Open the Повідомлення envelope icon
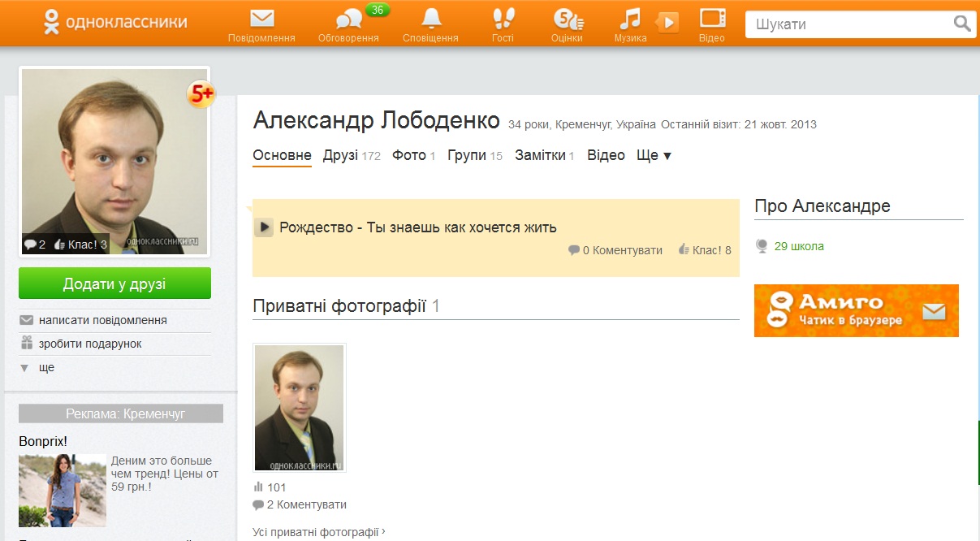 (x=261, y=19)
